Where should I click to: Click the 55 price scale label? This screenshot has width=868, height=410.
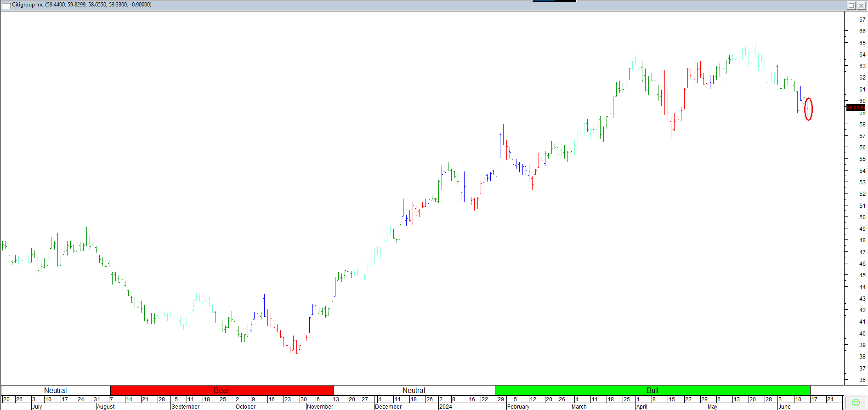[862, 159]
